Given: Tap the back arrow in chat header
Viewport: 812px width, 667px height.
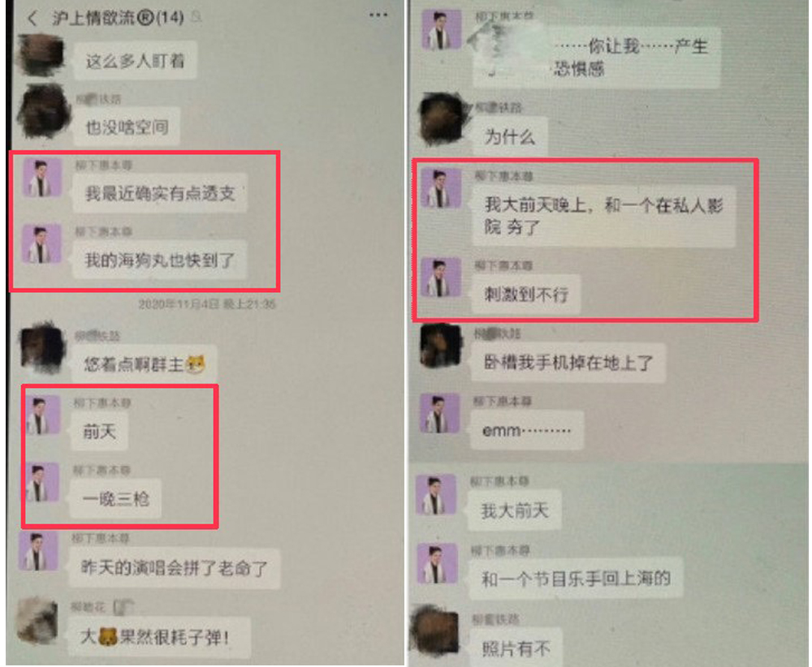Looking at the screenshot, I should [32, 18].
